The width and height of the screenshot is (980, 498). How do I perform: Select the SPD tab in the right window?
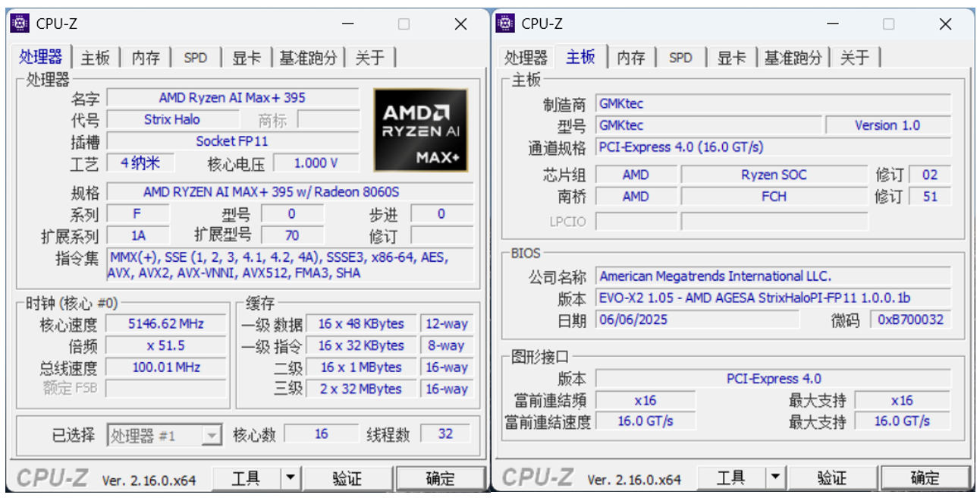pyautogui.click(x=680, y=58)
